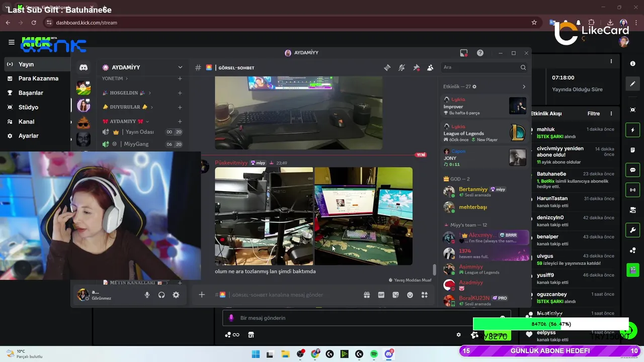Open the gift icon in Discord message bar
Image resolution: width=644 pixels, height=362 pixels.
pos(367,295)
